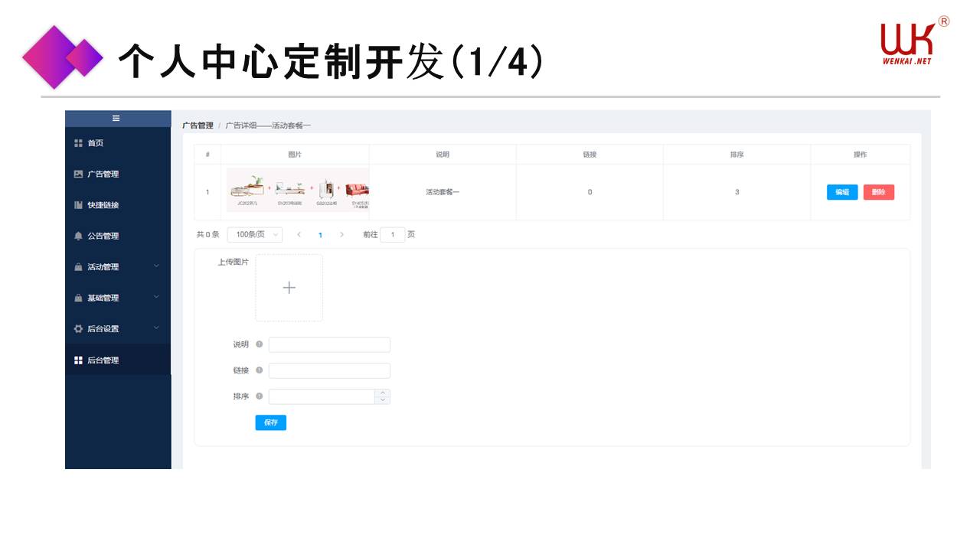Go to the next page arrow
The image size is (980, 551).
pos(341,235)
